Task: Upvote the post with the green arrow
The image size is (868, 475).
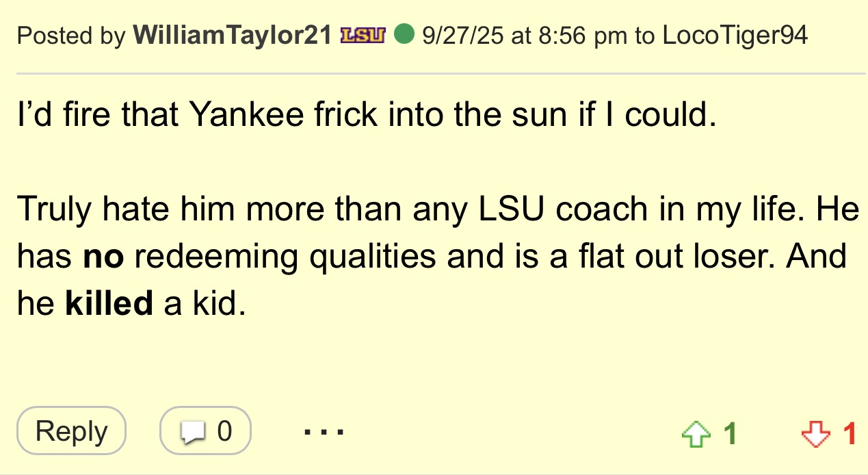Action: pos(696,434)
